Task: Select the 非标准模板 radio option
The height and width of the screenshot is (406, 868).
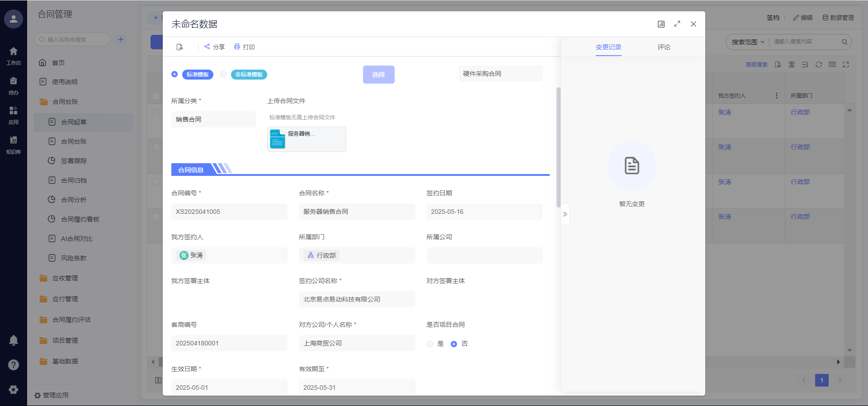Action: 223,74
